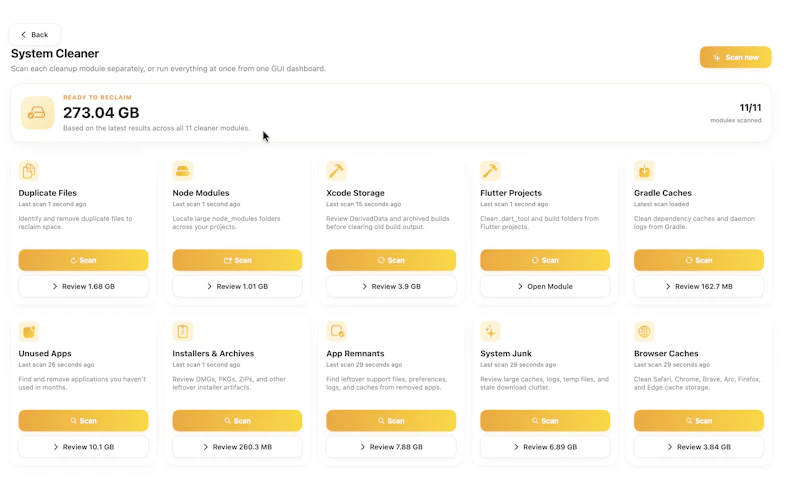Click the System Cleaner page title
This screenshot has height=502, width=800.
[x=55, y=54]
